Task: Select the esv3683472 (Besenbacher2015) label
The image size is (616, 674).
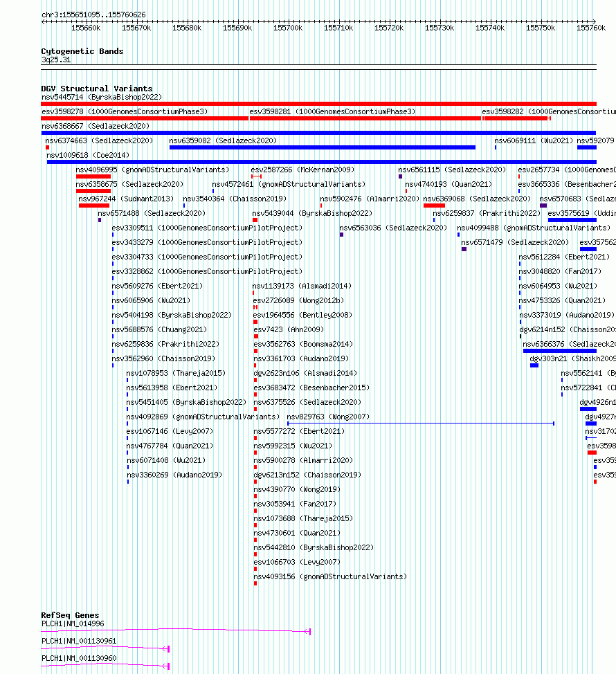Action: [311, 388]
